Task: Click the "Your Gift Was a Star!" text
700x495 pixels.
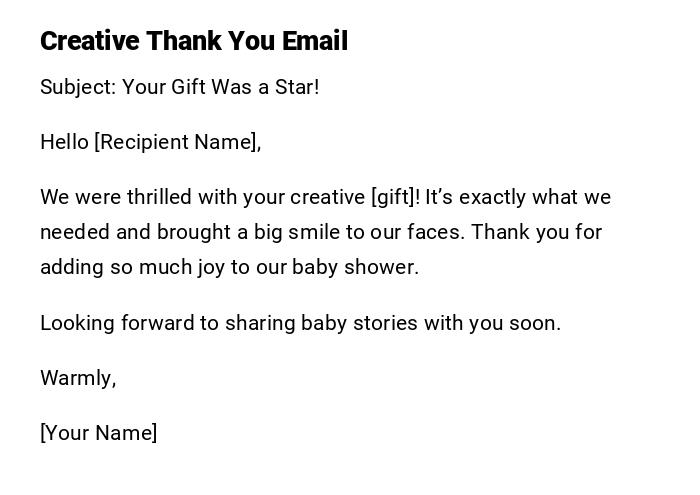Action: point(221,87)
